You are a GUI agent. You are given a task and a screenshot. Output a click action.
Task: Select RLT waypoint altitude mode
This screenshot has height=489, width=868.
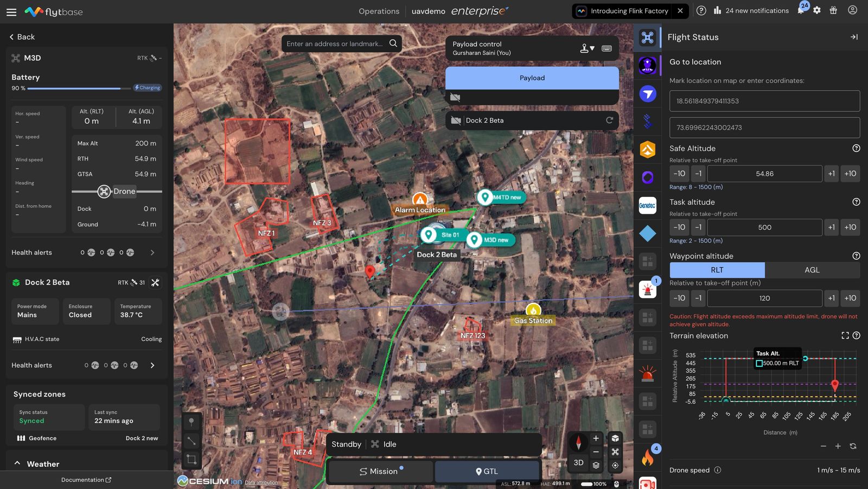pyautogui.click(x=717, y=270)
